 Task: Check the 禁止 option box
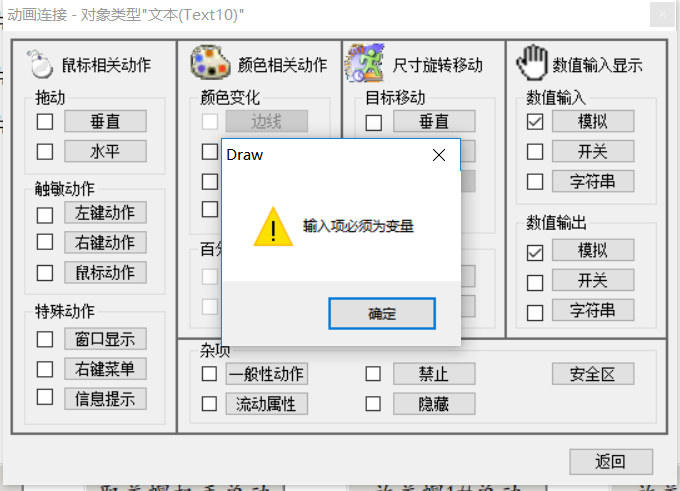pos(373,374)
